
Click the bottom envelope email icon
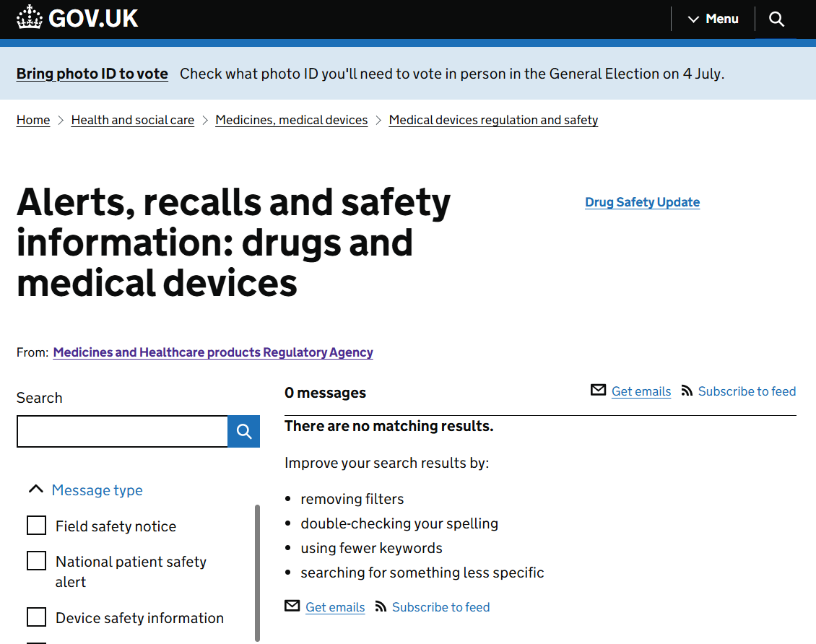point(292,606)
